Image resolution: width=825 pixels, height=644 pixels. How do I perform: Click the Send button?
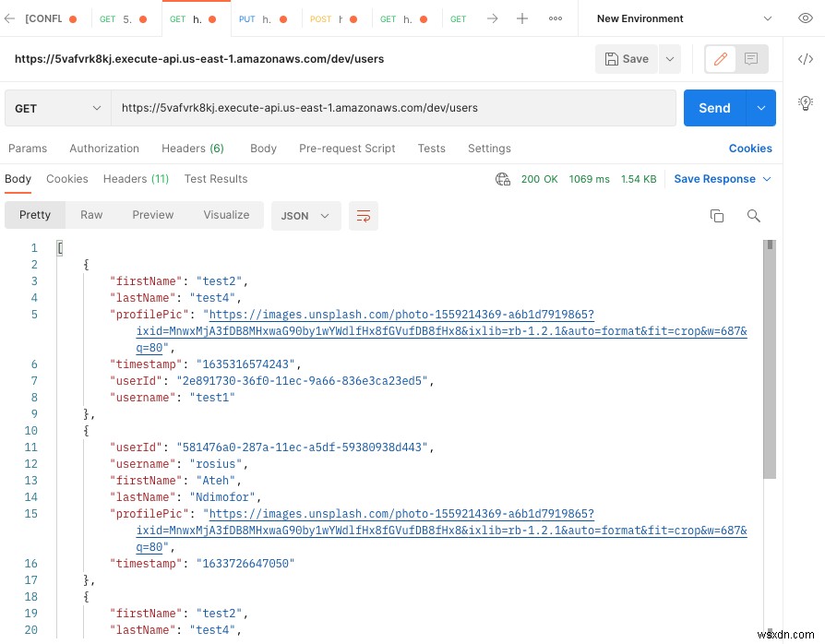[714, 108]
